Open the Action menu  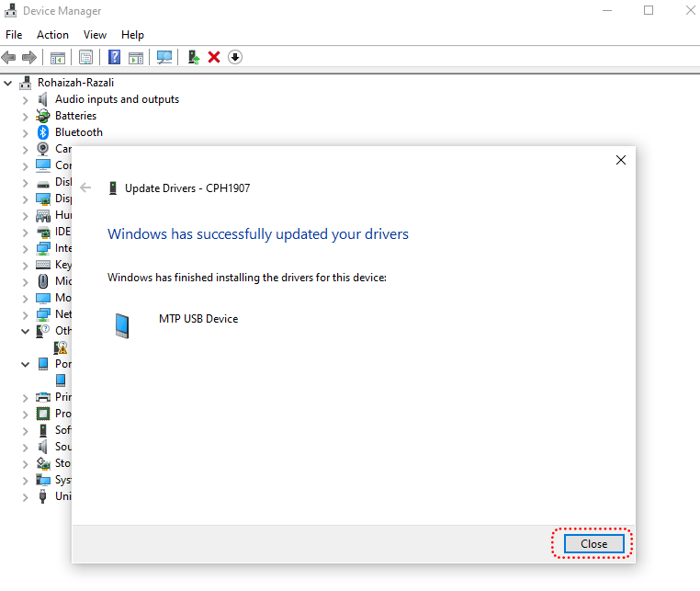tap(52, 35)
